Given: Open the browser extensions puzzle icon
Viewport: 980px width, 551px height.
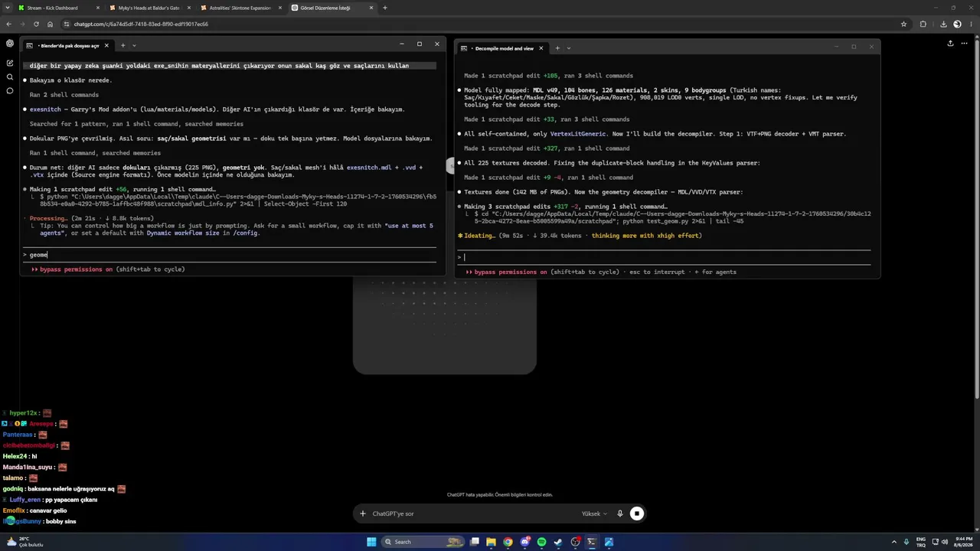Looking at the screenshot, I should (x=923, y=24).
